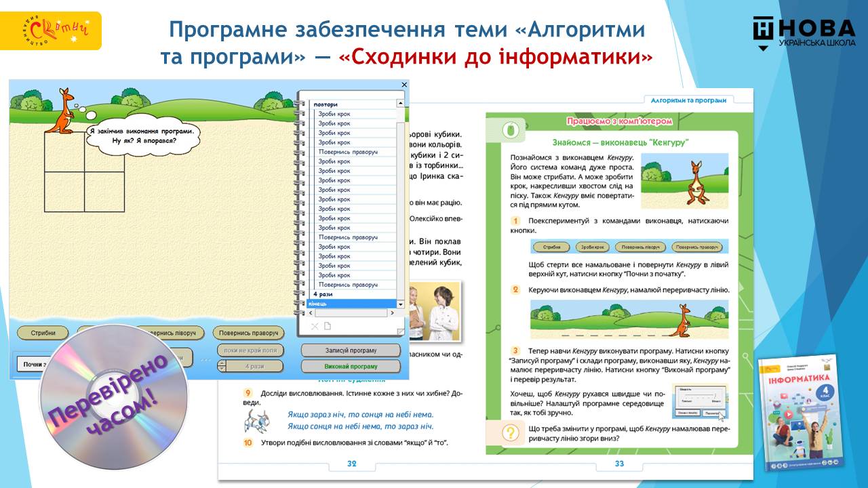Increase the repeat count with stepper up arrow
The image size is (868, 488).
(x=221, y=363)
